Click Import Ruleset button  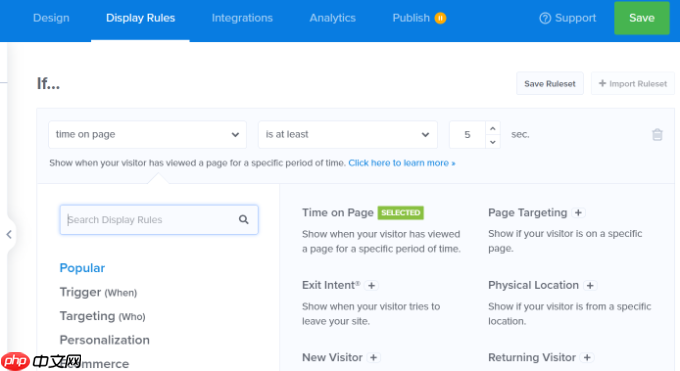(633, 83)
